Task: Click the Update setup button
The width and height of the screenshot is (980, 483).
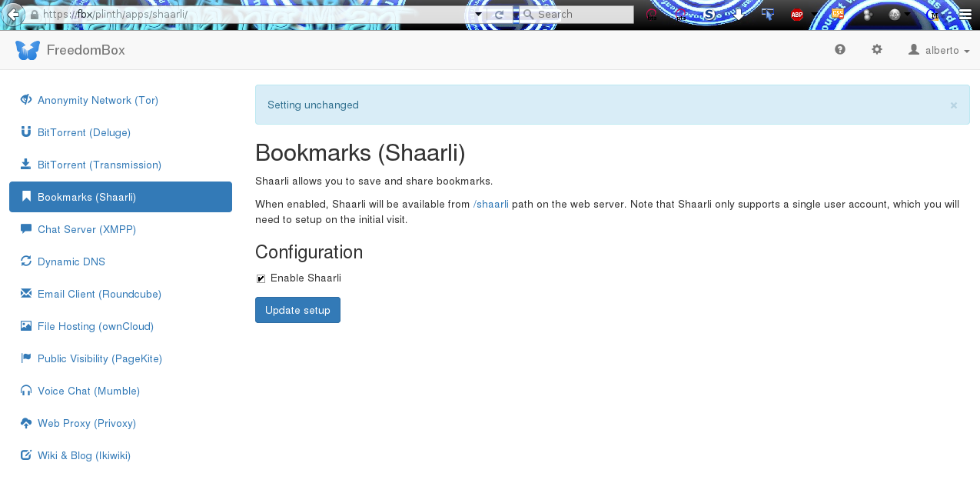Action: point(297,310)
